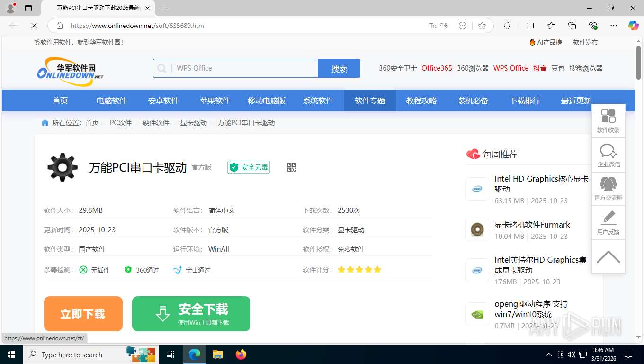
Task: Click the blue 搜索 button
Action: [x=339, y=68]
